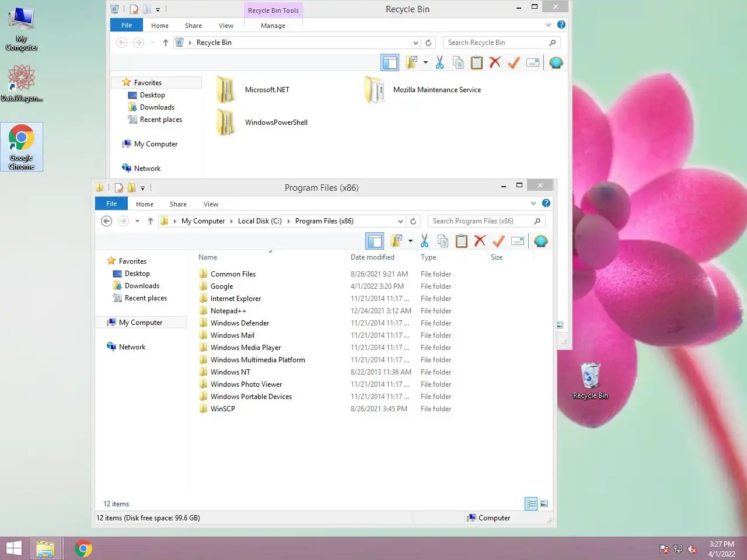Click Copy icon in Recycle Bin toolbar
This screenshot has height=560, width=747.
458,62
